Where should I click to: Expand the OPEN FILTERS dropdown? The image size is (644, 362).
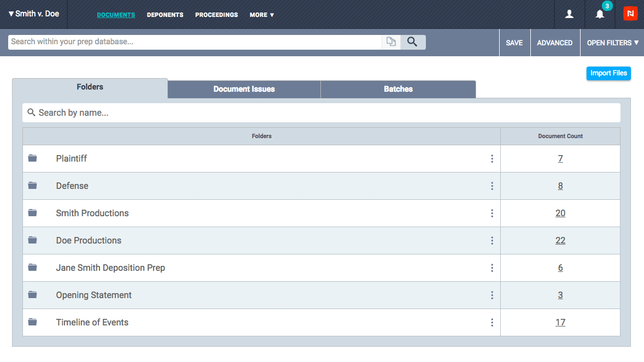point(612,43)
